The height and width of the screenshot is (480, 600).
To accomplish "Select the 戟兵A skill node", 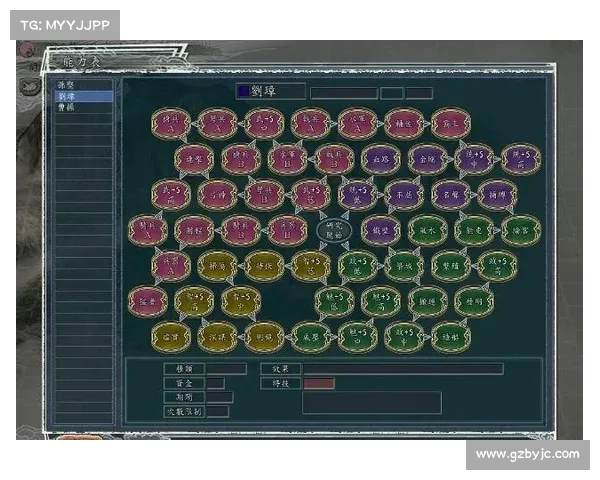I will [x=311, y=124].
